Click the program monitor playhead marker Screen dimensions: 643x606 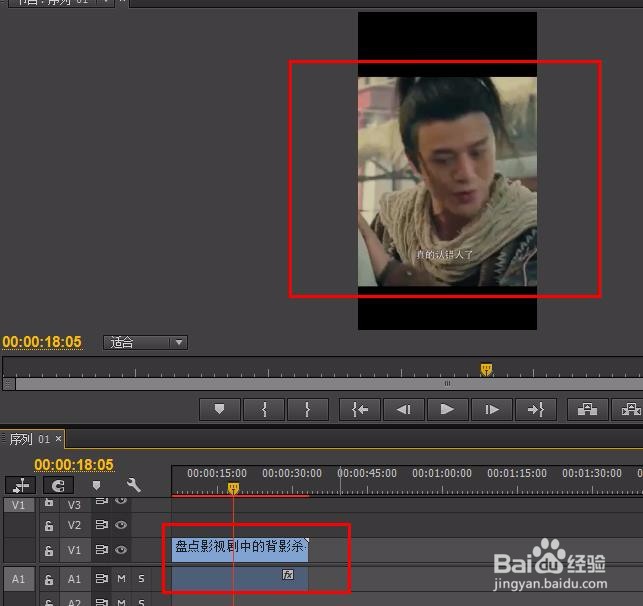[x=486, y=369]
